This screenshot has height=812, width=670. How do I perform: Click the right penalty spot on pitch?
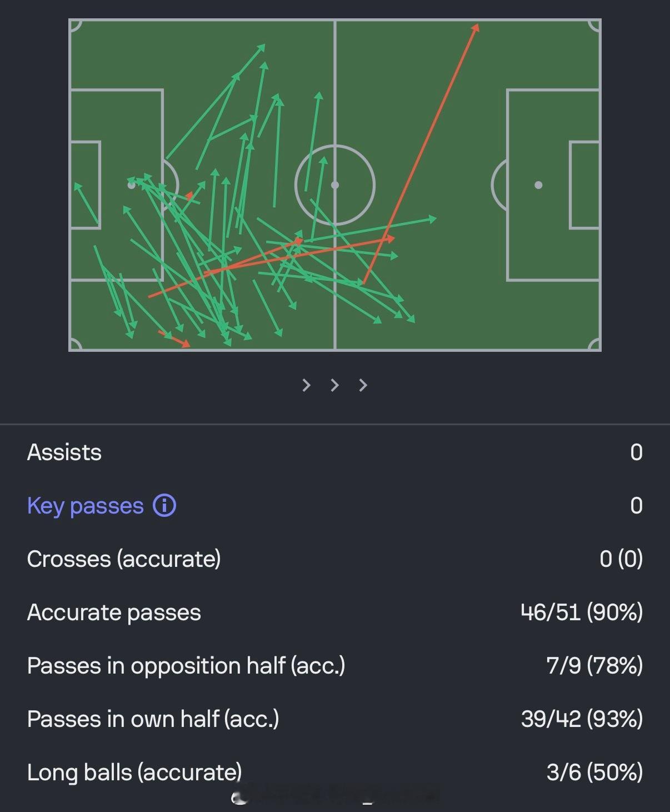(538, 185)
